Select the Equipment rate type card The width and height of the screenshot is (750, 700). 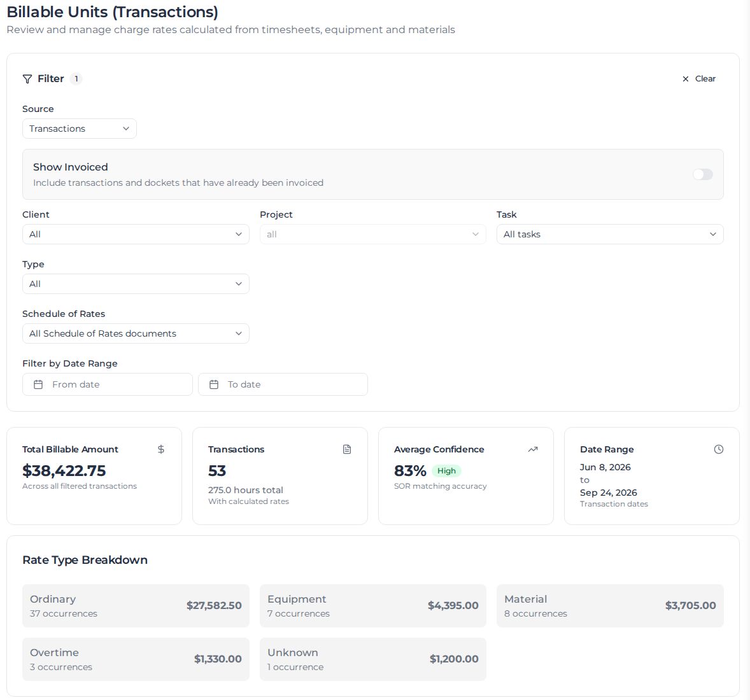tap(372, 606)
